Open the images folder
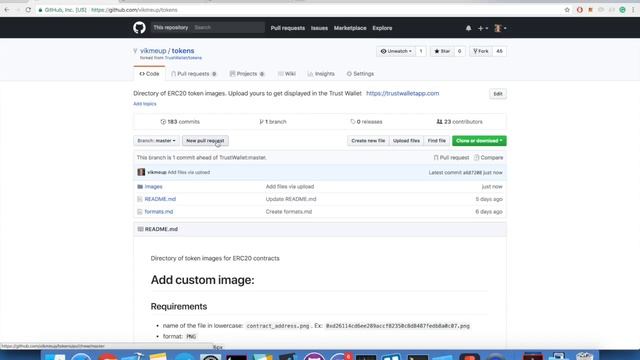The image size is (640, 360). [153, 187]
